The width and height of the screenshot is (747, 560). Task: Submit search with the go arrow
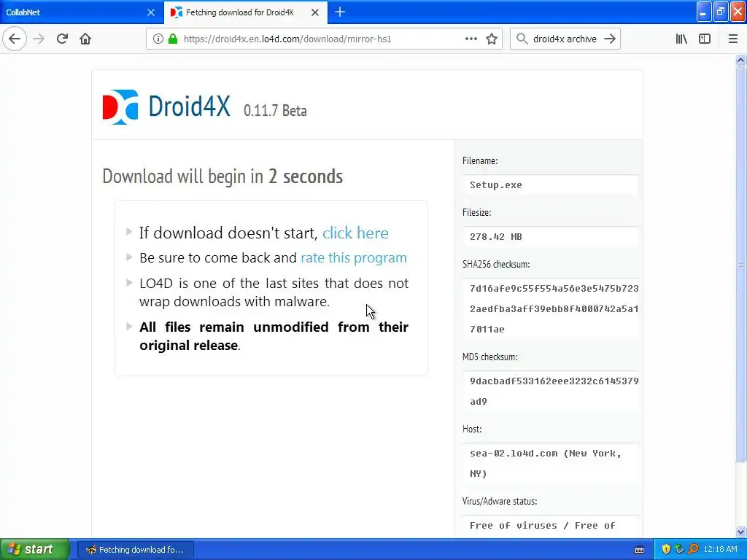click(x=610, y=39)
